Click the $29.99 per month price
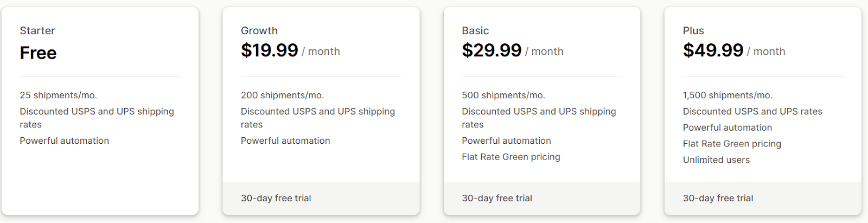This screenshot has height=223, width=868. pos(513,50)
